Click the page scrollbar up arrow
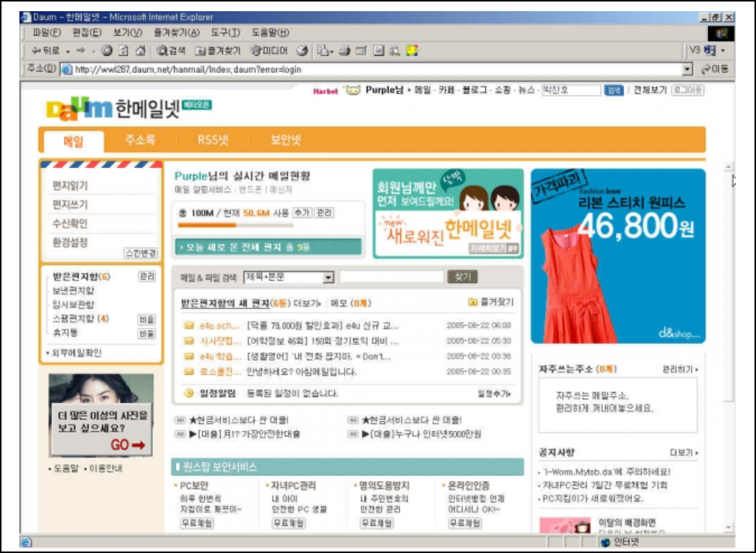 pos(728,167)
